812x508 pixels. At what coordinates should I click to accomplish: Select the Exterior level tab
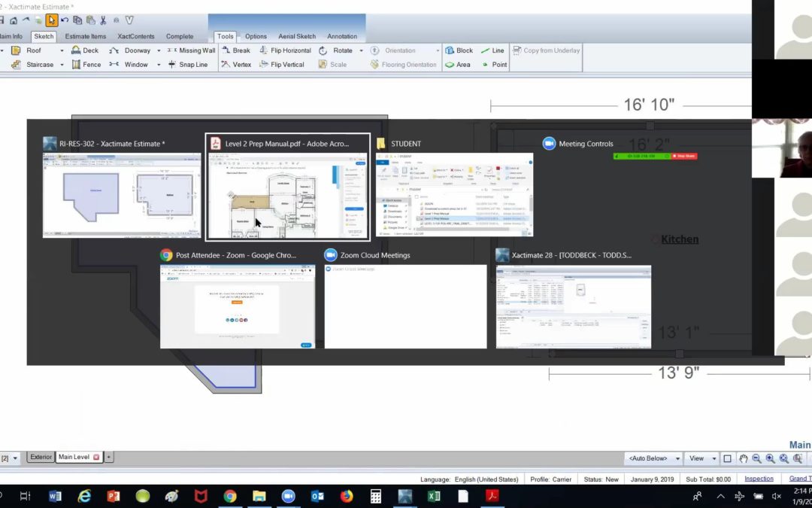tap(41, 457)
